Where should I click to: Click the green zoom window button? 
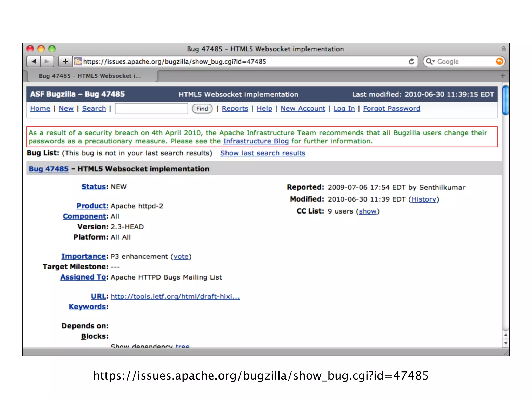(52, 49)
